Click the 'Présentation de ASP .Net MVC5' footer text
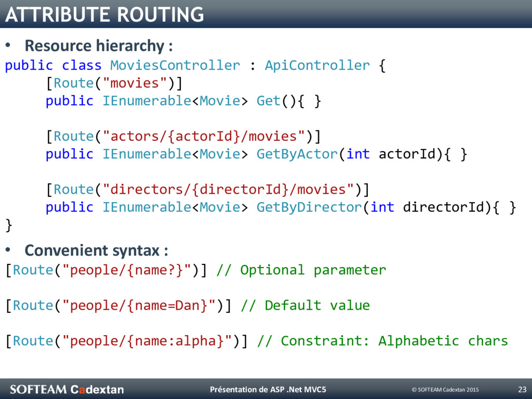The image size is (532, 399). (x=268, y=390)
